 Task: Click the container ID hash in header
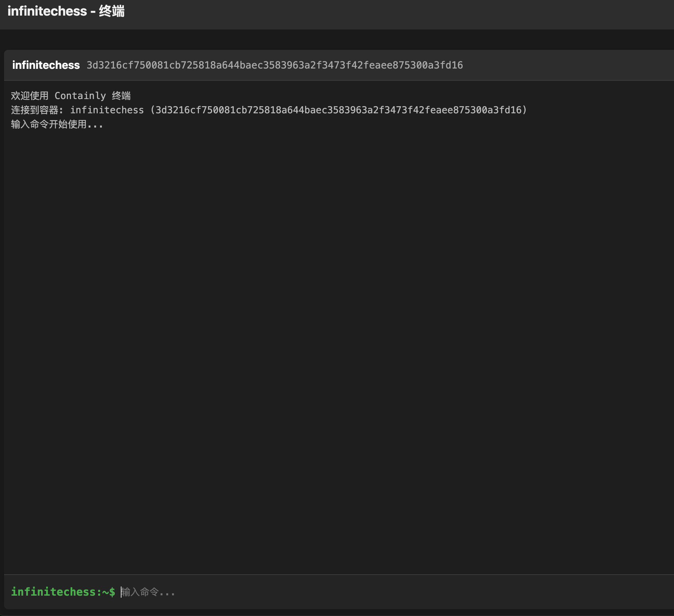(x=274, y=65)
